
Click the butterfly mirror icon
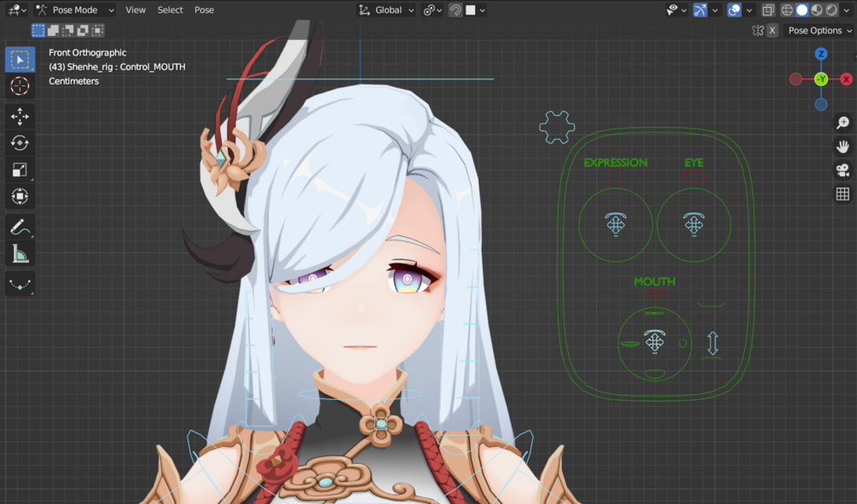coord(757,31)
